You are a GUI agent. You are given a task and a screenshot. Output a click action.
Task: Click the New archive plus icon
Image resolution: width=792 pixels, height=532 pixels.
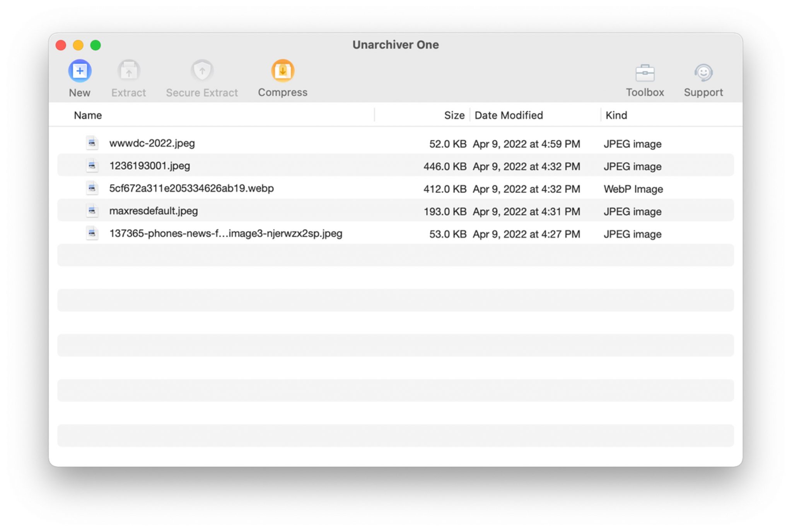[80, 71]
